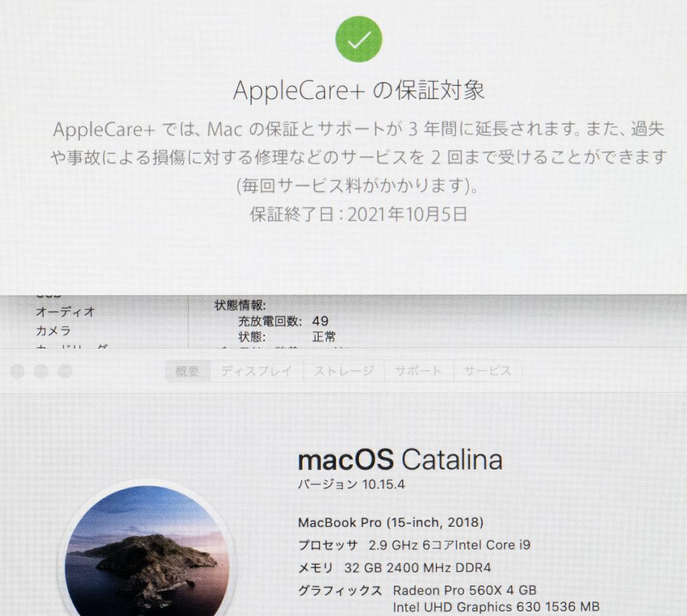Open the ストレージ tab
The width and height of the screenshot is (687, 616).
coord(344,372)
